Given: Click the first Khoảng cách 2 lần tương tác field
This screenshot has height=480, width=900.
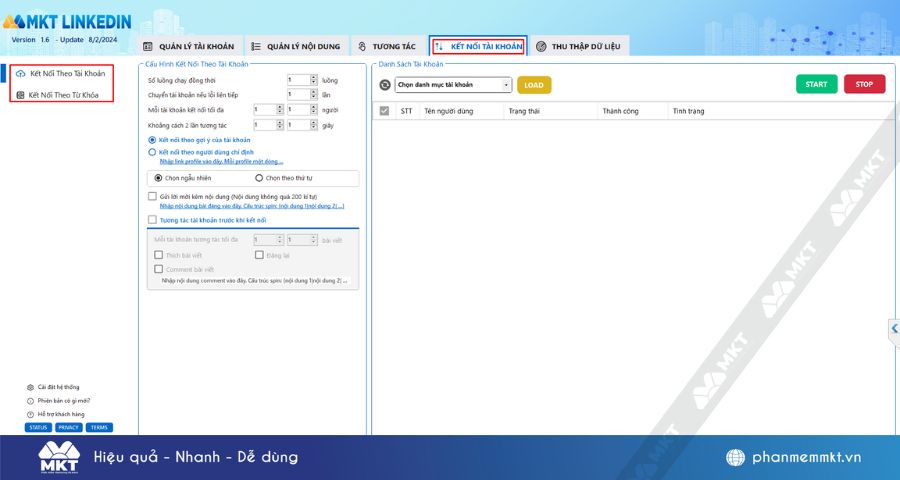Looking at the screenshot, I should (265, 125).
